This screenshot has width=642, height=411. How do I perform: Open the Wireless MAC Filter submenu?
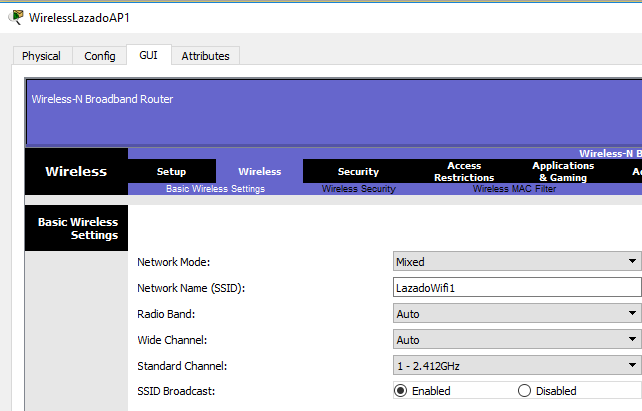[515, 189]
